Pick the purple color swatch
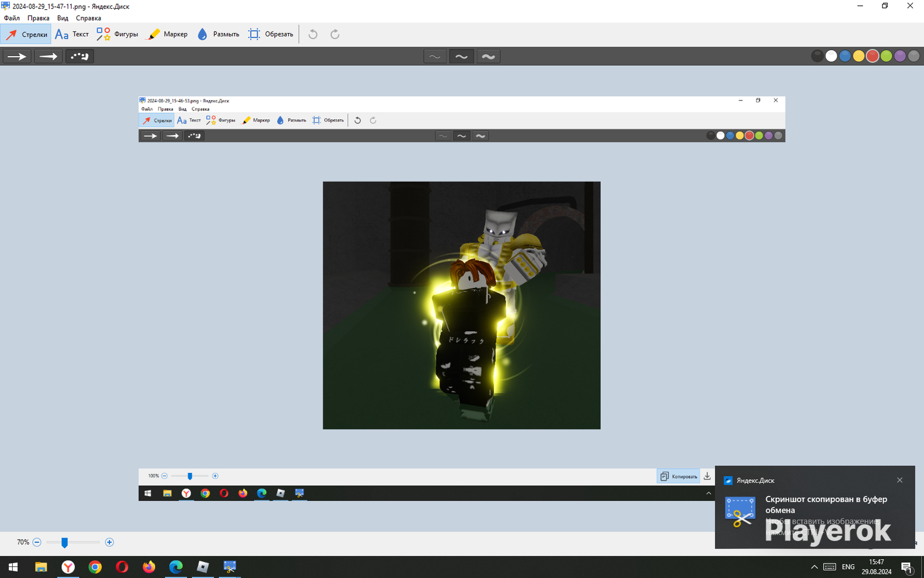This screenshot has width=924, height=578. point(900,56)
